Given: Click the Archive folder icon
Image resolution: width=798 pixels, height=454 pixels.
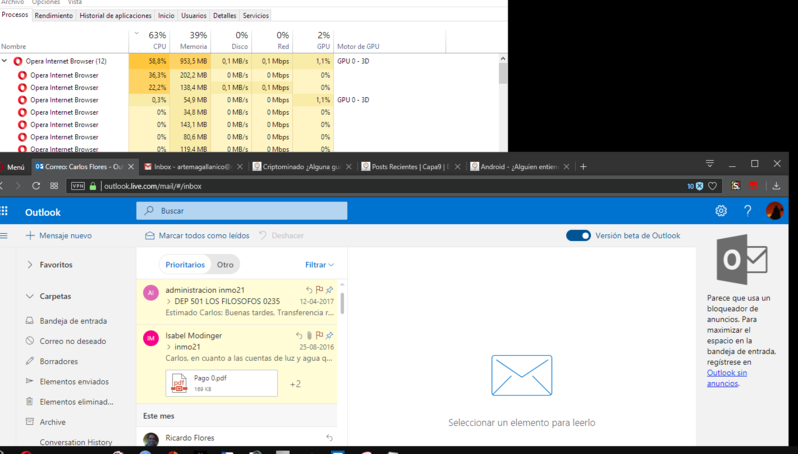Looking at the screenshot, I should tap(30, 421).
